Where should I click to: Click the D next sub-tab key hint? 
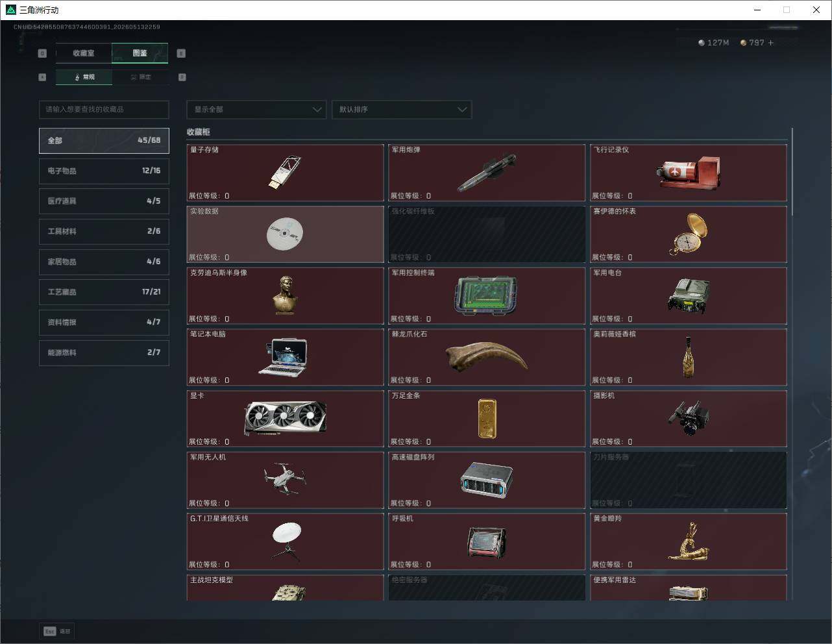[x=182, y=77]
